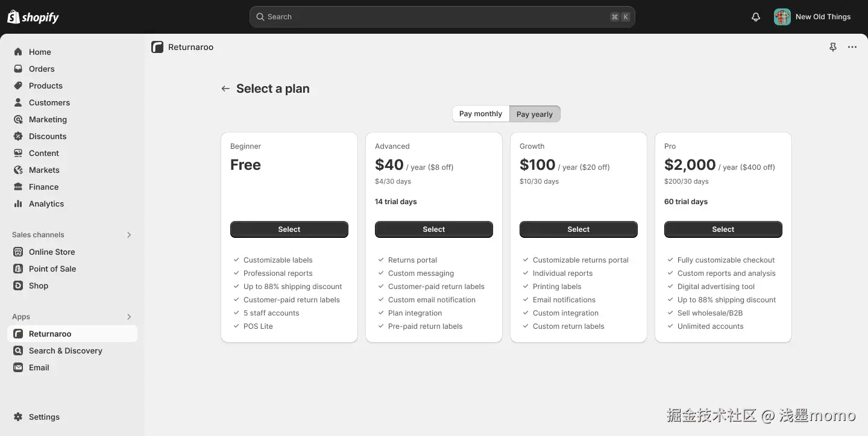The image size is (868, 436).
Task: Go back using the left arrow
Action: coord(225,89)
